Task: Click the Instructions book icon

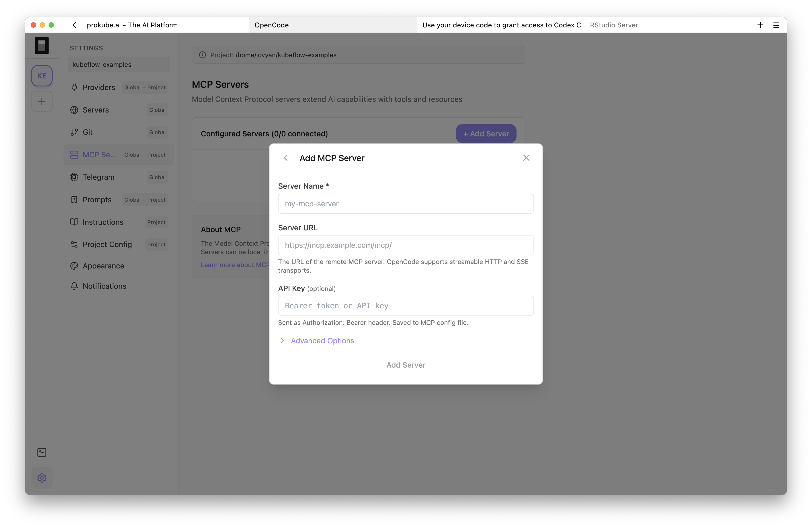Action: pos(74,222)
